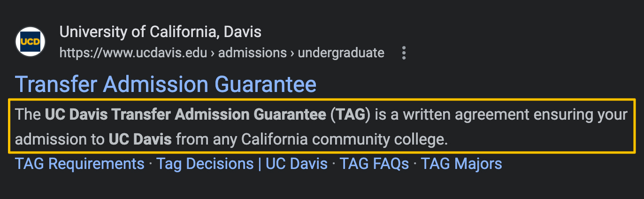
Task: Click the undergraduate breadcrumb in the URL
Action: pos(341,53)
